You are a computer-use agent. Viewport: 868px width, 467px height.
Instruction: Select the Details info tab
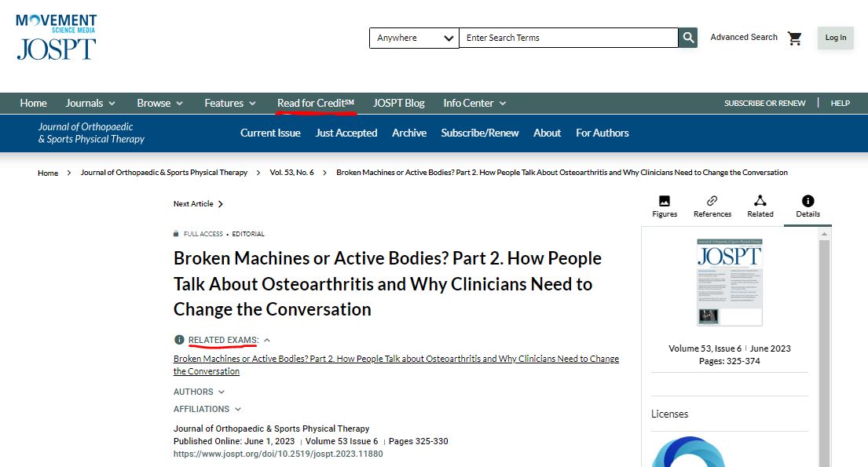click(x=808, y=206)
